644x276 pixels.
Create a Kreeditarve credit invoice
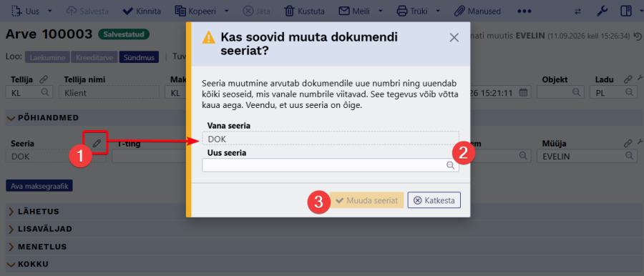94,57
